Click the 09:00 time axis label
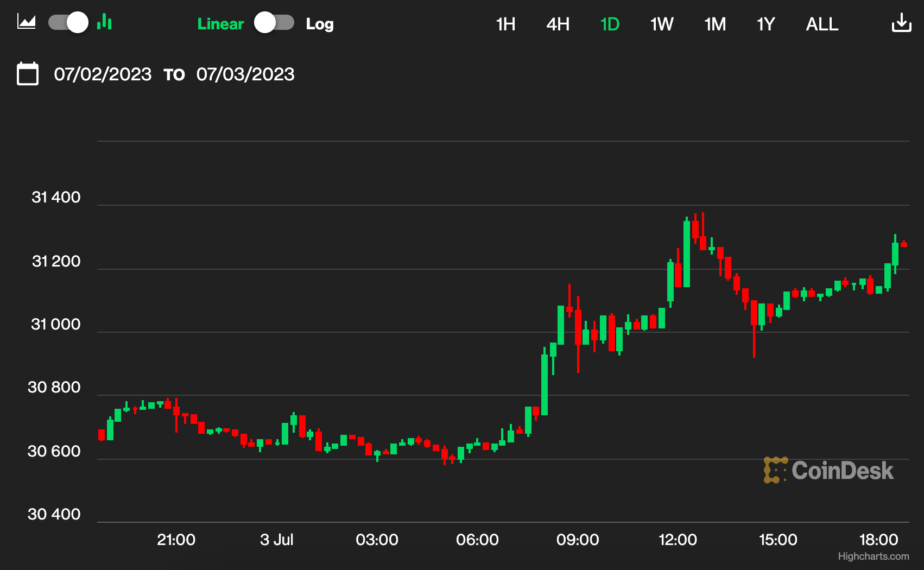This screenshot has height=570, width=924. (578, 540)
